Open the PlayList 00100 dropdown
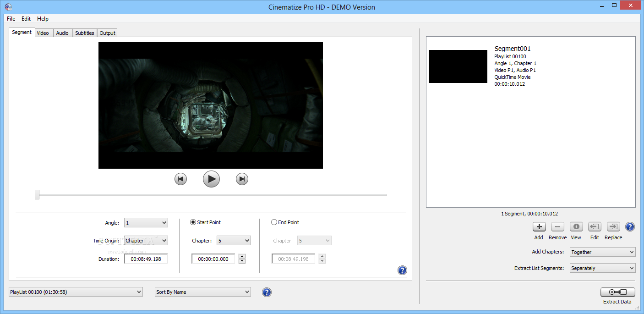Image resolution: width=644 pixels, height=314 pixels. pyautogui.click(x=76, y=292)
